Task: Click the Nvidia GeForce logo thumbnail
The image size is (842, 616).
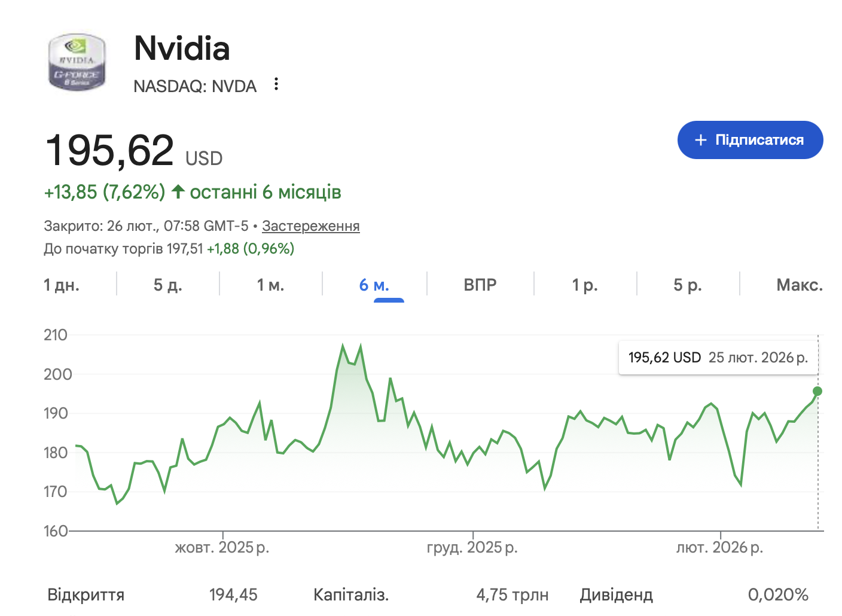Action: coord(77,63)
